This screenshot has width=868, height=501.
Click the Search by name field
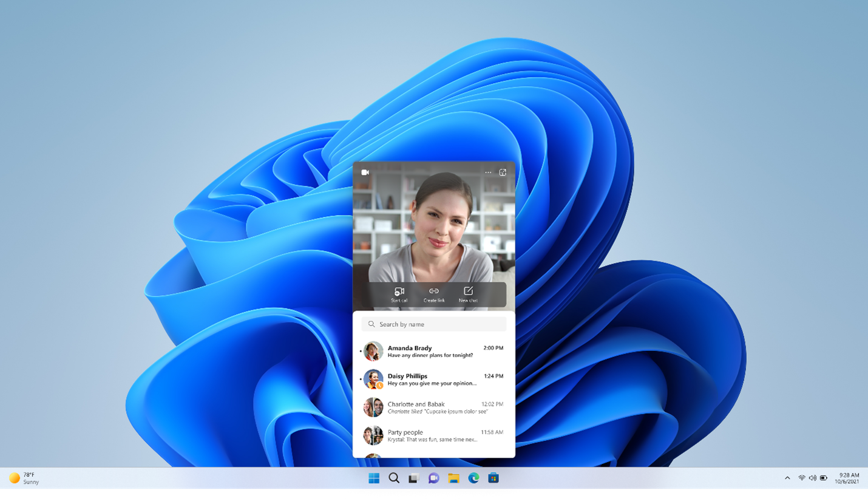(x=433, y=324)
